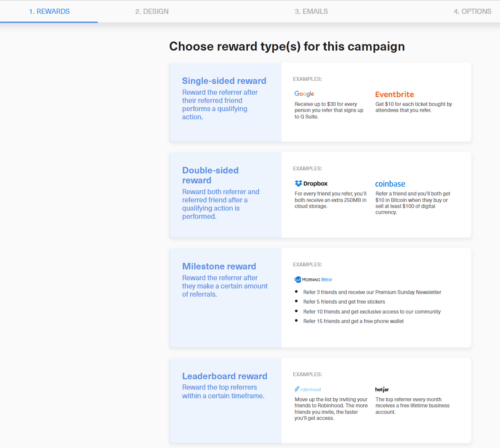Click the Hotjar logo
Image resolution: width=500 pixels, height=448 pixels.
381,389
